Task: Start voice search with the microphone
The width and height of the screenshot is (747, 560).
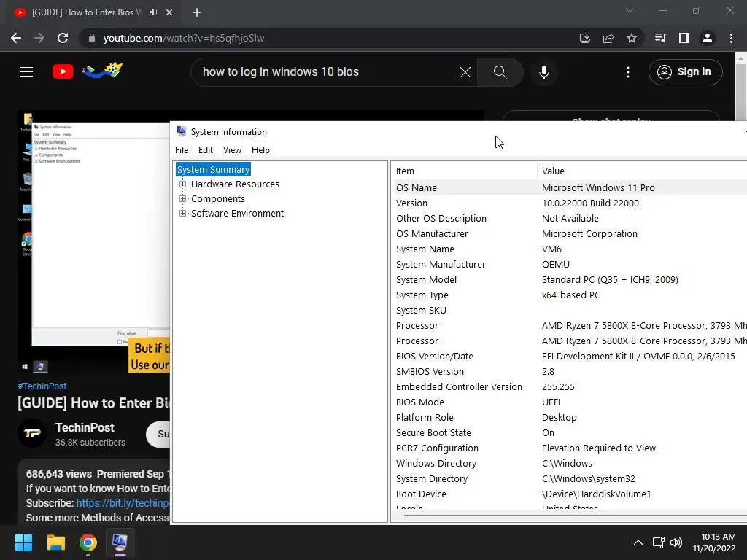Action: pos(544,72)
